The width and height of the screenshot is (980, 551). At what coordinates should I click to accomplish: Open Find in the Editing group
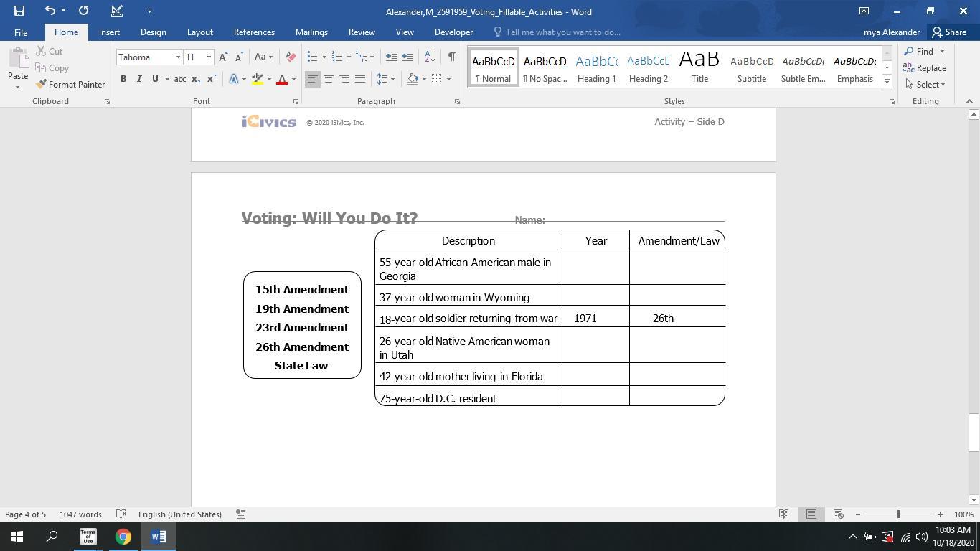click(919, 52)
